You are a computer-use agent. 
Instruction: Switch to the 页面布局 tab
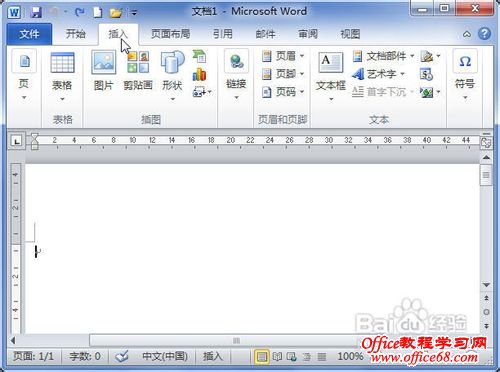pyautogui.click(x=170, y=34)
